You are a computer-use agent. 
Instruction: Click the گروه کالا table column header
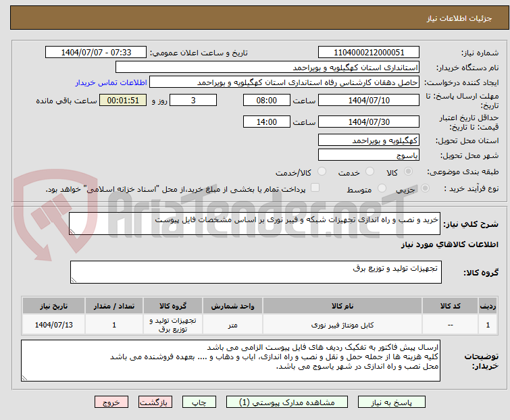click(x=173, y=306)
